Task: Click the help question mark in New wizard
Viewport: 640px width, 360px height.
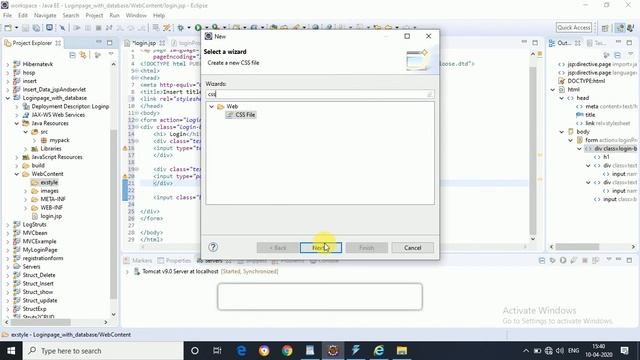Action: coord(213,247)
